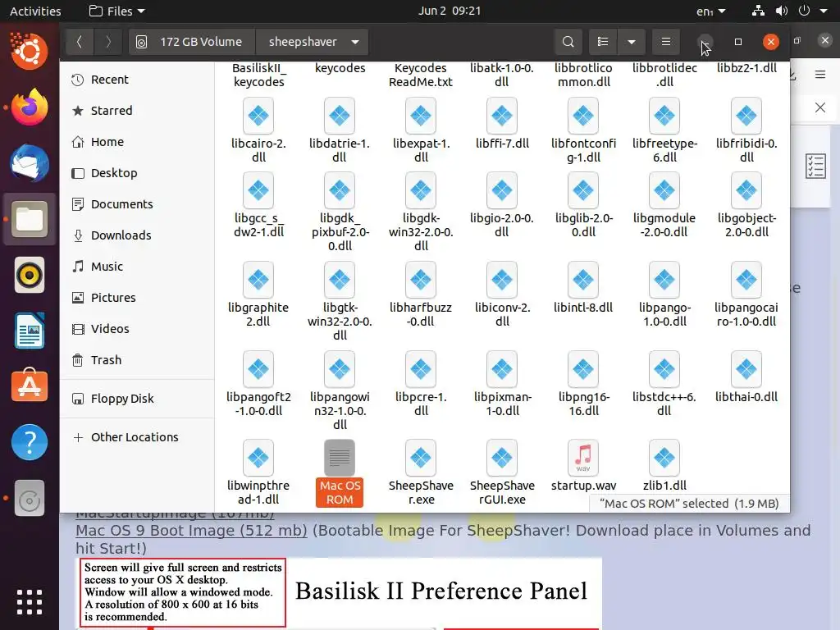Toggle list view in Files toolbar
The image size is (840, 630).
(603, 42)
